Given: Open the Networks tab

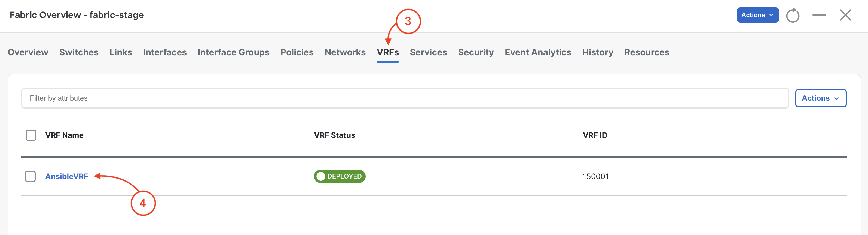Looking at the screenshot, I should [x=345, y=52].
